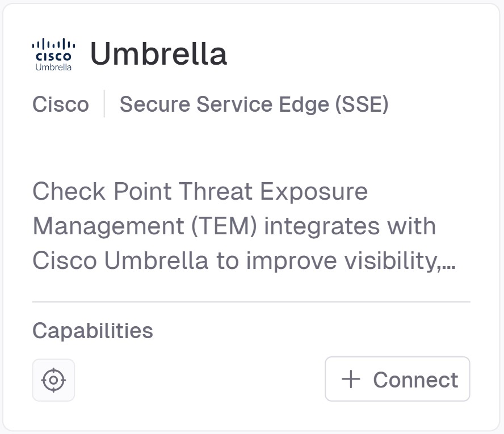Click the crosshair capability icon
504x434 pixels.
click(53, 380)
